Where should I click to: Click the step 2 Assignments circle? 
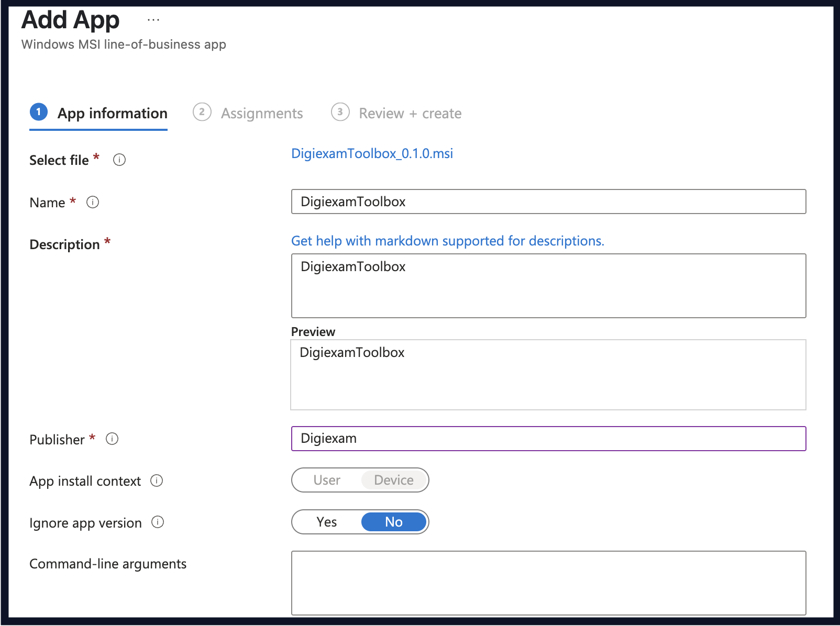coord(202,113)
